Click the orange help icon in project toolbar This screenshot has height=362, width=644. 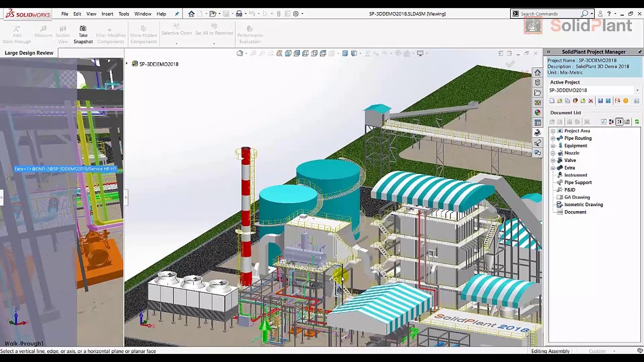pyautogui.click(x=626, y=101)
